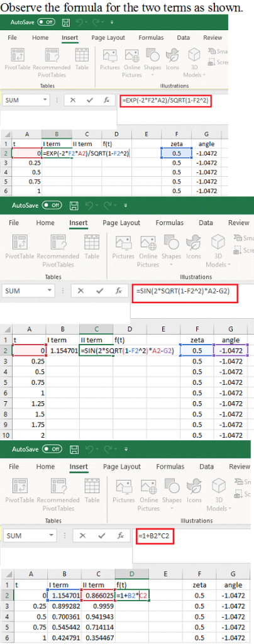254x644 pixels.
Task: Open Customize Quick Access Toolbar in EXP formula window
Action: click(x=112, y=22)
